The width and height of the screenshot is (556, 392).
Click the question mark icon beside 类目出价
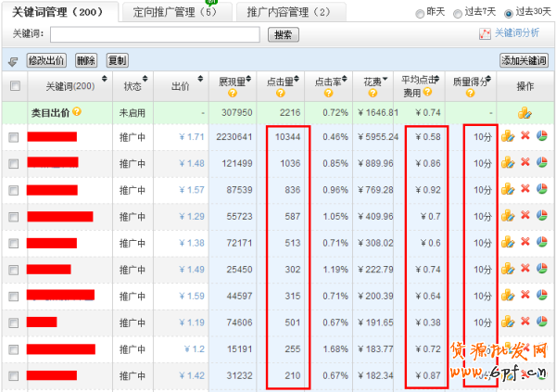[x=77, y=112]
